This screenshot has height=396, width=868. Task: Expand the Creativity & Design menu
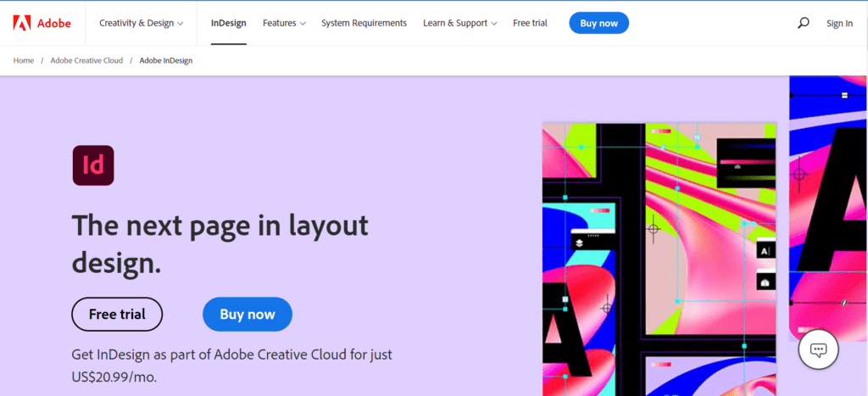point(142,23)
